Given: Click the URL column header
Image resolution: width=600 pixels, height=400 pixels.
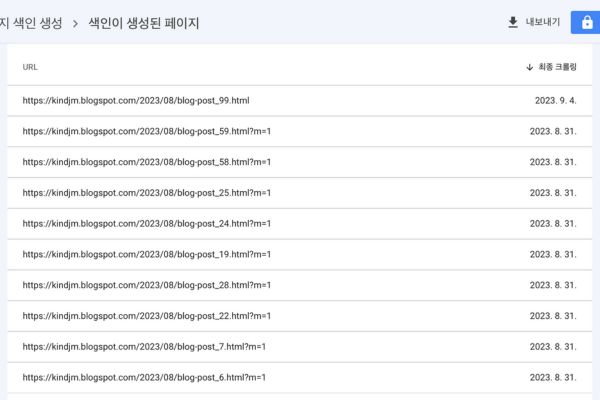Looking at the screenshot, I should 30,67.
